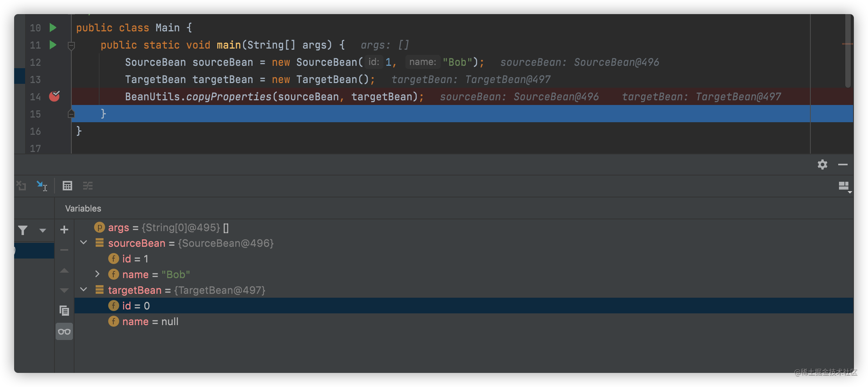Open the variables filter funnel icon
868x387 pixels.
pos(22,230)
